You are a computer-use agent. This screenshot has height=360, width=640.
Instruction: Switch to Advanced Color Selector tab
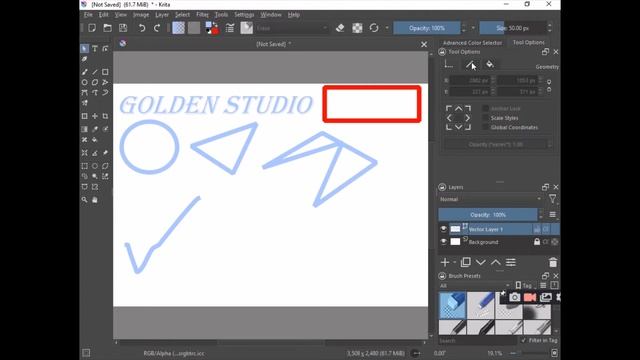tap(472, 42)
